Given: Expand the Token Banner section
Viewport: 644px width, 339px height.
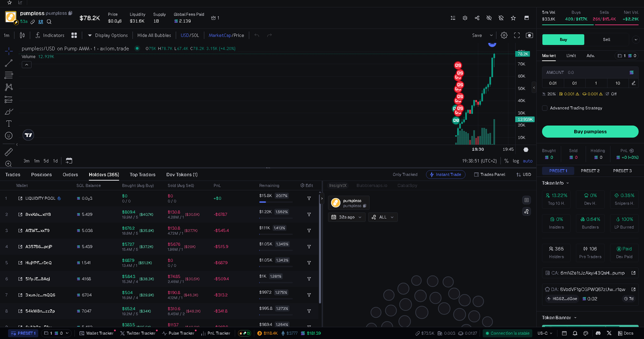Looking at the screenshot, I should coord(560,318).
